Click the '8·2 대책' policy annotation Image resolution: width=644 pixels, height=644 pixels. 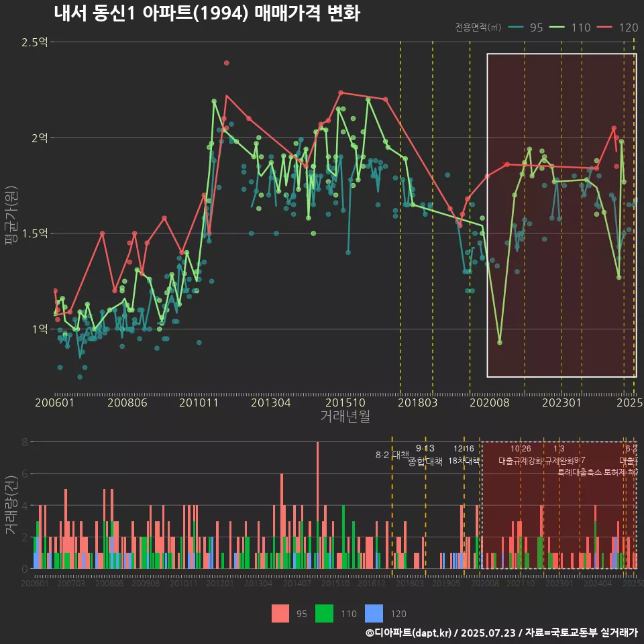pos(392,455)
